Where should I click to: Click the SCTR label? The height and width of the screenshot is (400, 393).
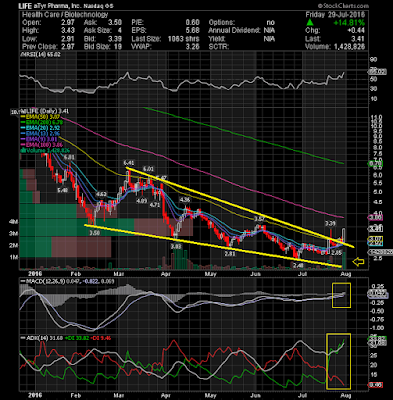click(x=219, y=47)
